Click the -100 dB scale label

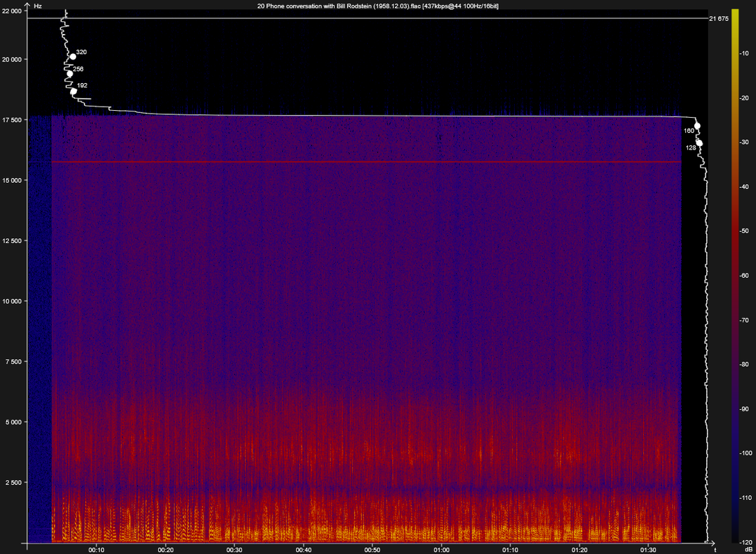[746, 454]
